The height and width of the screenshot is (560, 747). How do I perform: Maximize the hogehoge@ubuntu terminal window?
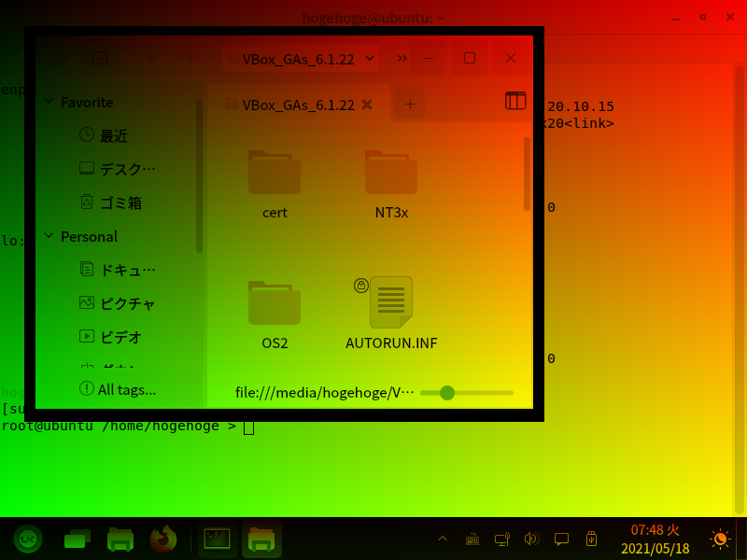(703, 17)
